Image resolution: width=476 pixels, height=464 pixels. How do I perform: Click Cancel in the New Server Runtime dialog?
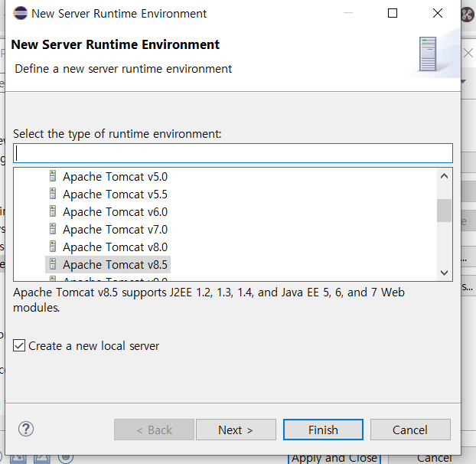(x=410, y=430)
